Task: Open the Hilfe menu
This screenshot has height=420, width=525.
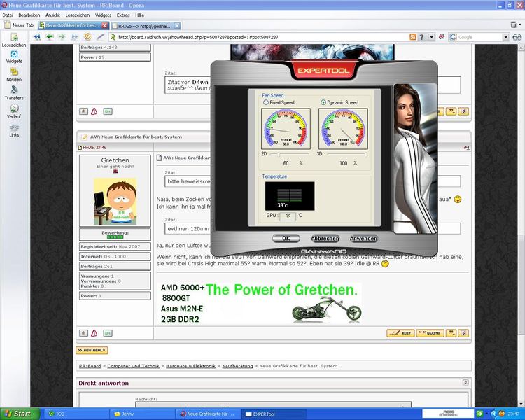Action: point(139,15)
